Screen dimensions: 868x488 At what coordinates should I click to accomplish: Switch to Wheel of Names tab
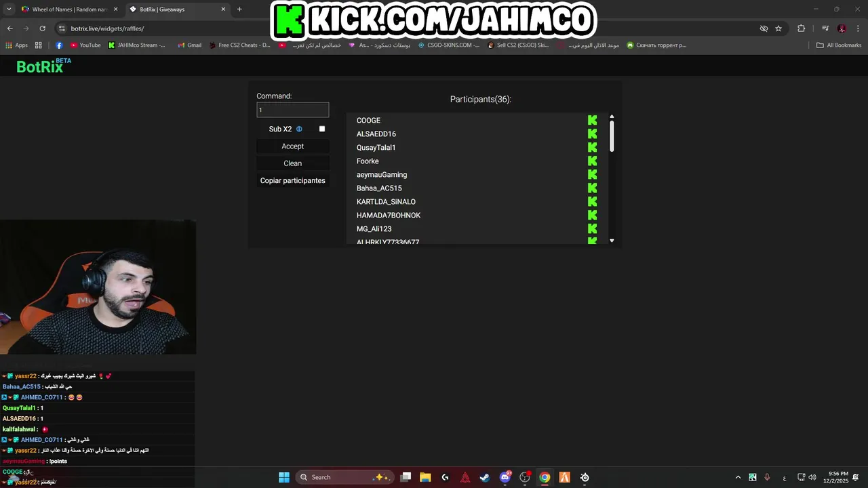click(x=69, y=9)
